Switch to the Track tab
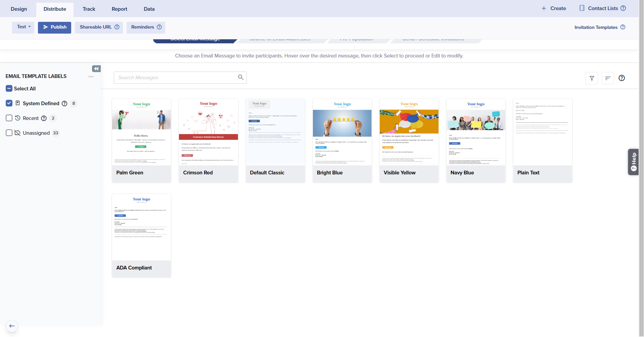The height and width of the screenshot is (337, 644). coord(89,9)
